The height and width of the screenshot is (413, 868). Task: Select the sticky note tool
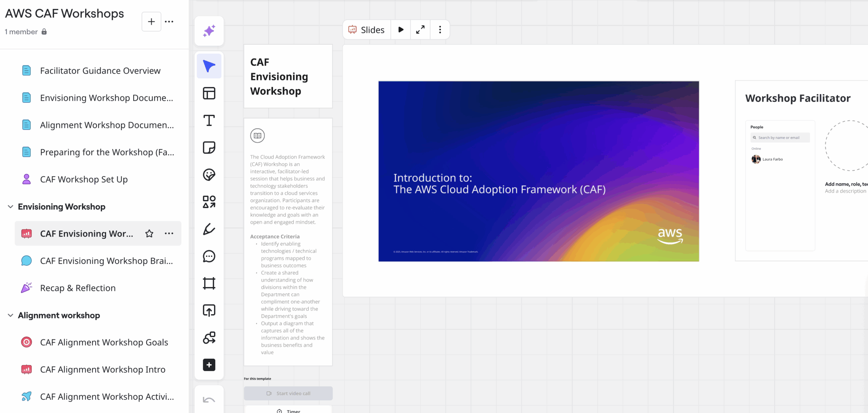click(209, 148)
